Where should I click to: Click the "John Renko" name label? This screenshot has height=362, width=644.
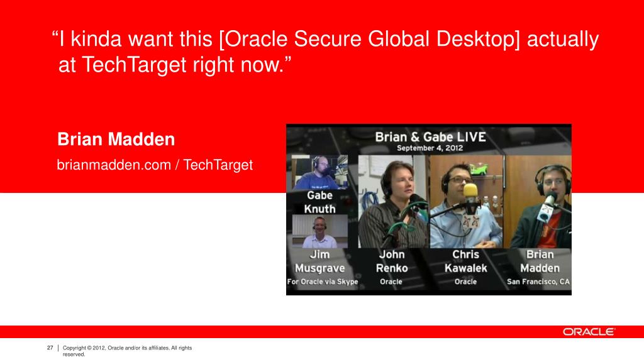coord(391,261)
